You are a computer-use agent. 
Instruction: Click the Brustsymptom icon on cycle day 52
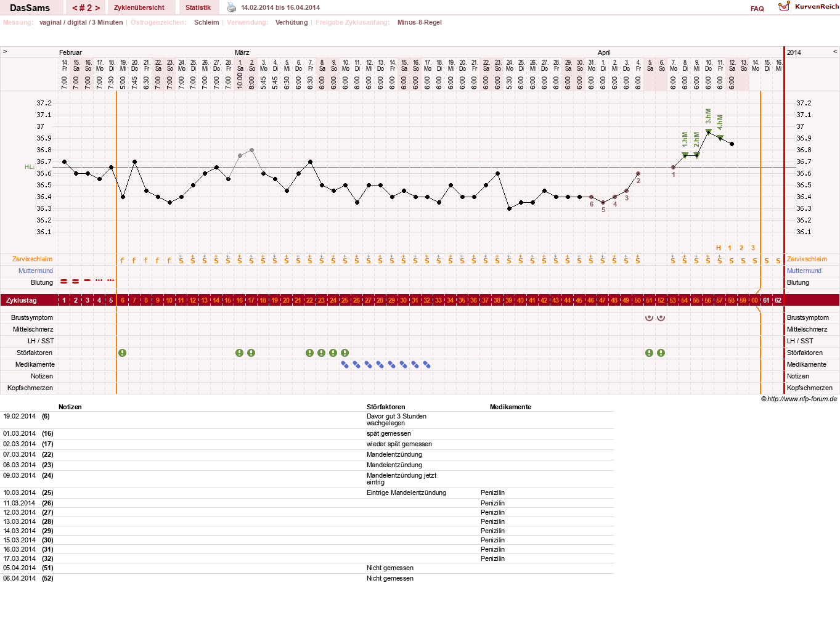[661, 317]
